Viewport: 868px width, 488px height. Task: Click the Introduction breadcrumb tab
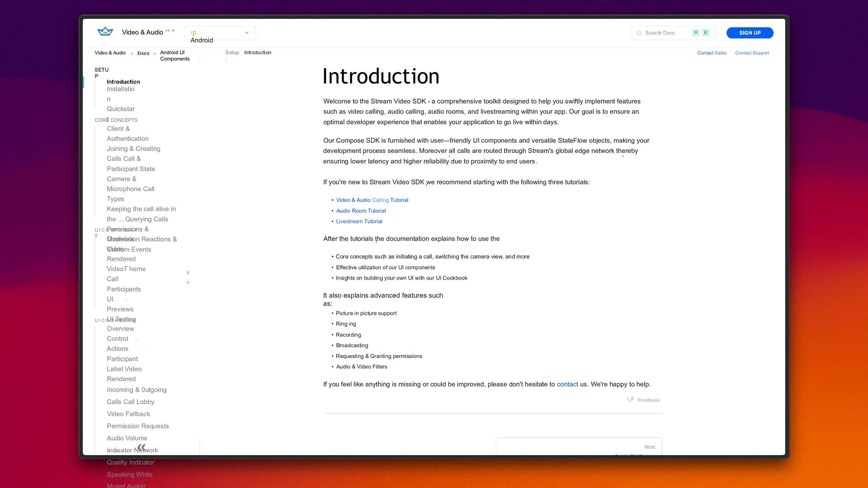pyautogui.click(x=258, y=52)
